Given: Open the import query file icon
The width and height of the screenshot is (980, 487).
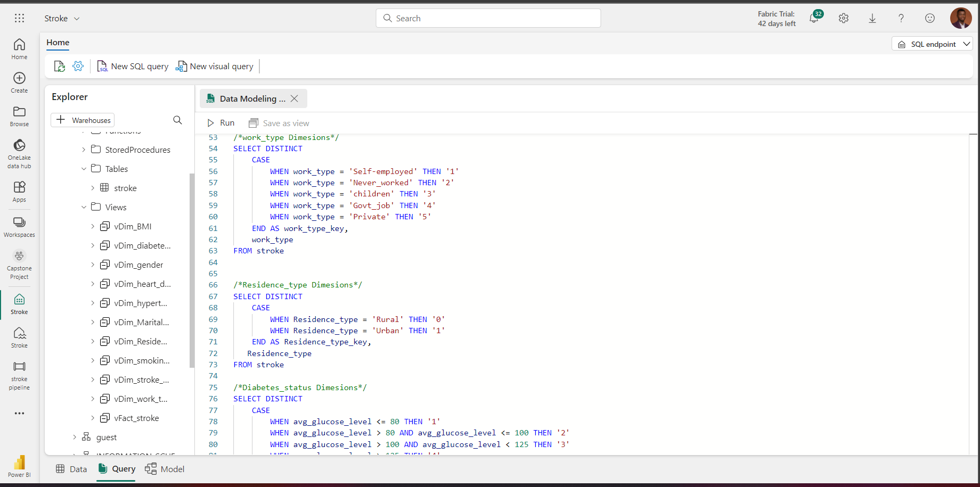Looking at the screenshot, I should pos(59,66).
